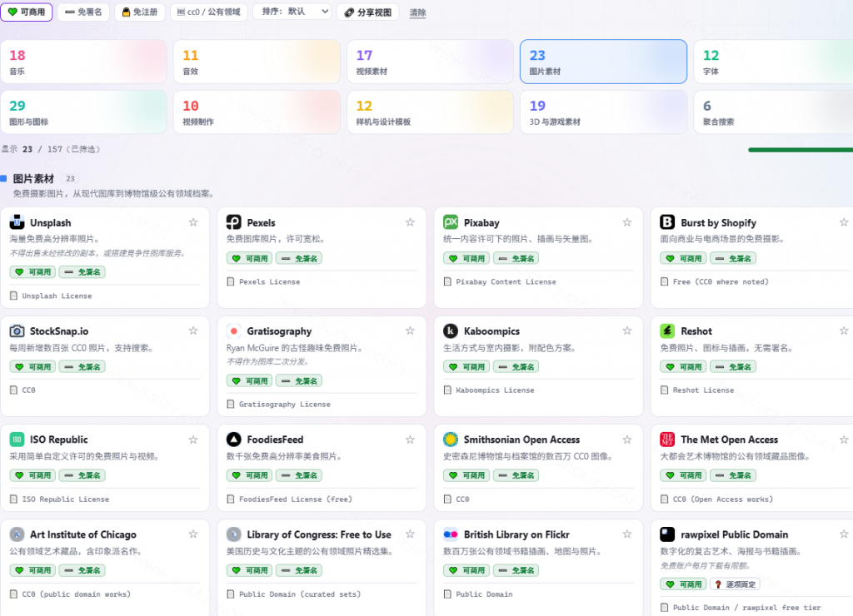Open The Met Open Access card title

[729, 440]
